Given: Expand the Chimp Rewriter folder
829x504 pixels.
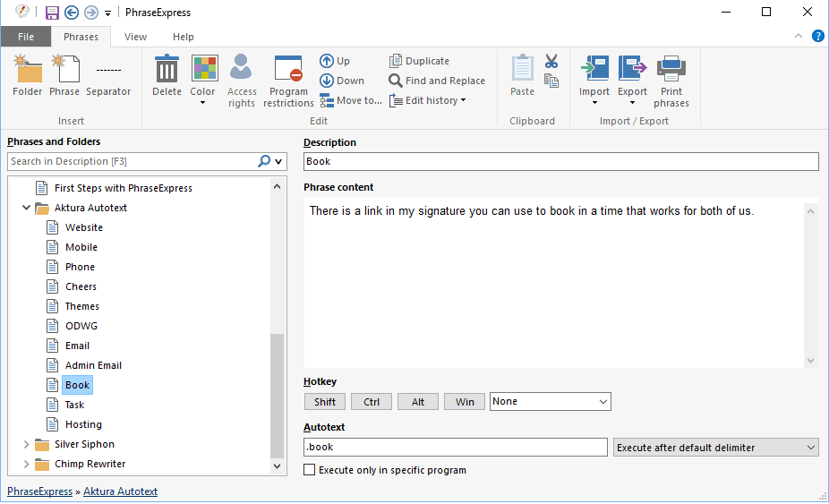Looking at the screenshot, I should (26, 464).
